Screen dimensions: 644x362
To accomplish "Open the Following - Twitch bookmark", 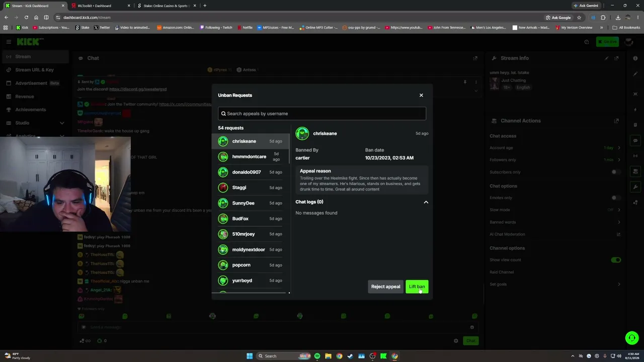I will (216, 28).
